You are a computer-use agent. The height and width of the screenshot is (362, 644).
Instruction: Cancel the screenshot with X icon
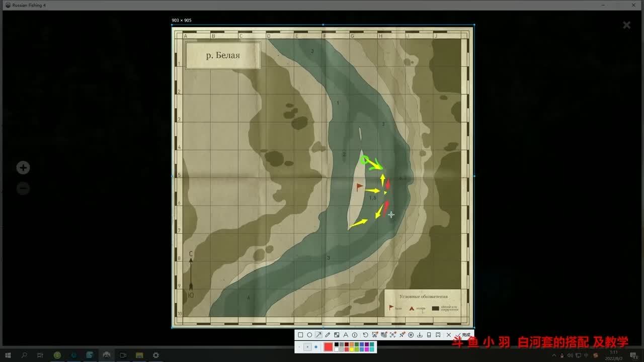coord(448,335)
